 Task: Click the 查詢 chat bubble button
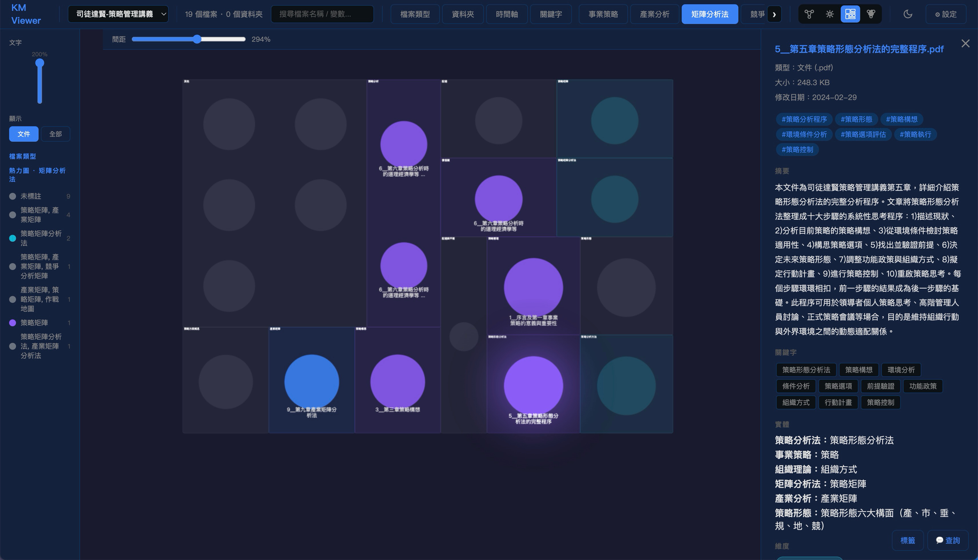(x=948, y=540)
